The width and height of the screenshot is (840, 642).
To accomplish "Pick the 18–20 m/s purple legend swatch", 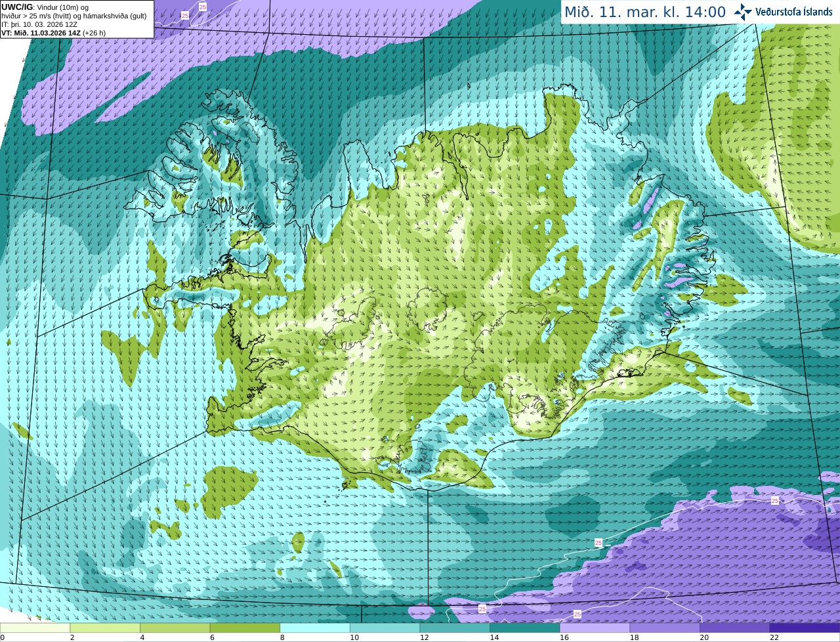I will point(665,628).
